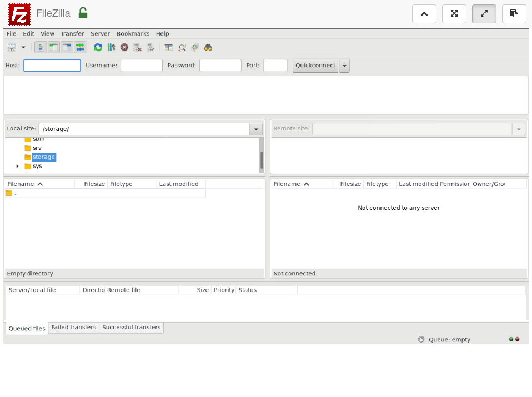Sort remote files by Owner/Group column
Image resolution: width=532 pixels, height=397 pixels.
(x=488, y=184)
